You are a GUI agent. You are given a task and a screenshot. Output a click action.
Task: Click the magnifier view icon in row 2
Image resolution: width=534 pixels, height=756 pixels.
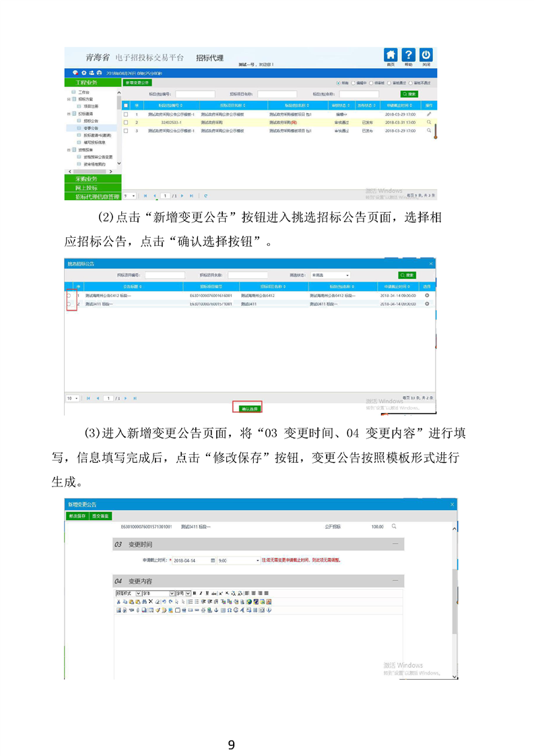(429, 123)
